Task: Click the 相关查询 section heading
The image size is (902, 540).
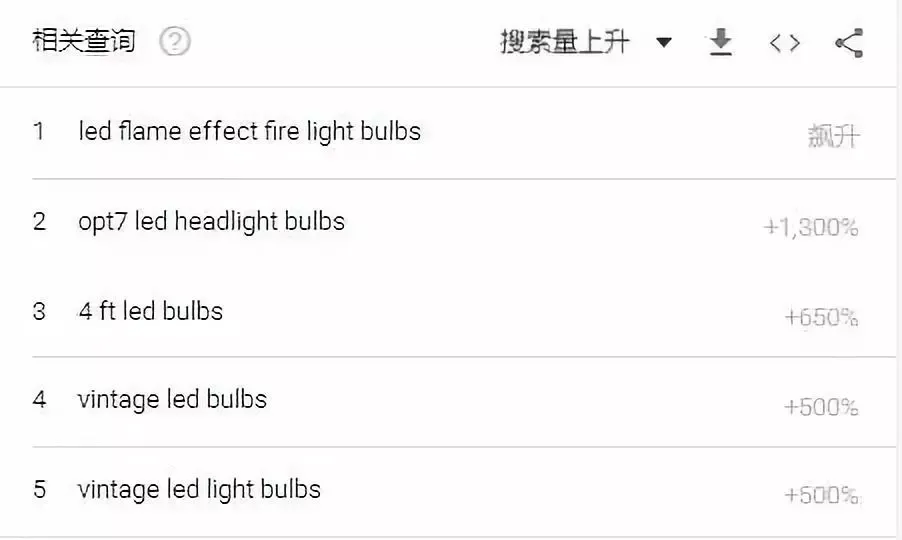Action: click(84, 41)
